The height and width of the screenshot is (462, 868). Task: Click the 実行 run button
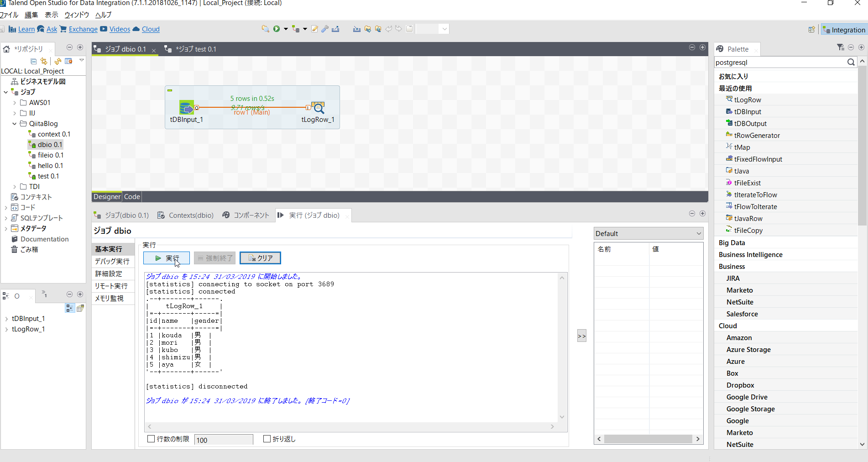(x=167, y=258)
